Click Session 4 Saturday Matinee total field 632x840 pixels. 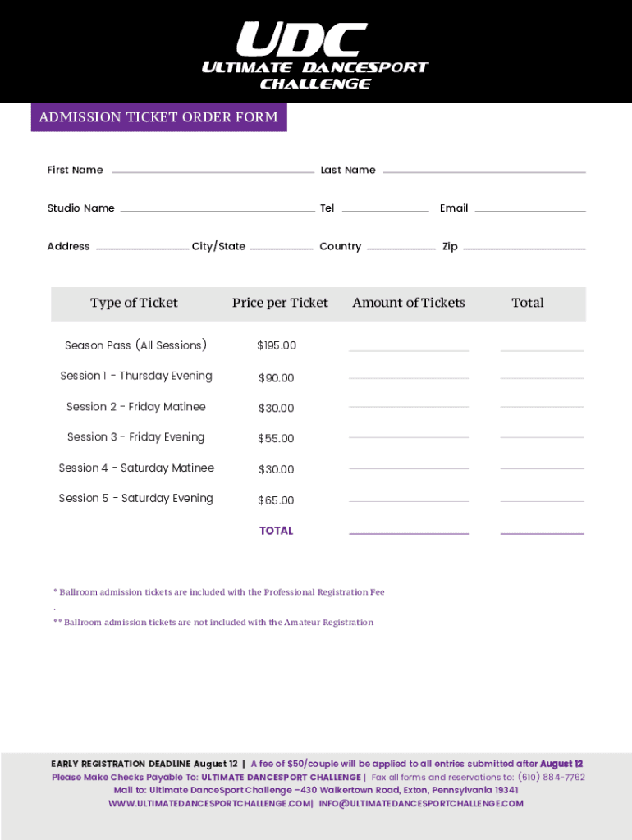click(x=542, y=464)
